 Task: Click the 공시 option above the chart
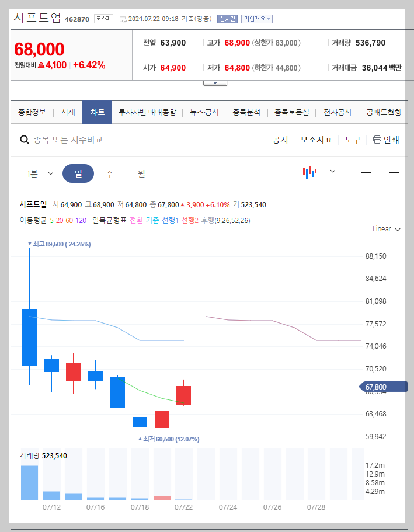pyautogui.click(x=281, y=140)
